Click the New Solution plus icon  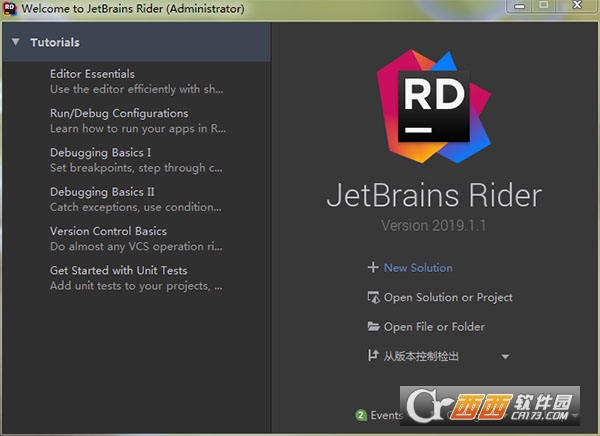(x=373, y=267)
